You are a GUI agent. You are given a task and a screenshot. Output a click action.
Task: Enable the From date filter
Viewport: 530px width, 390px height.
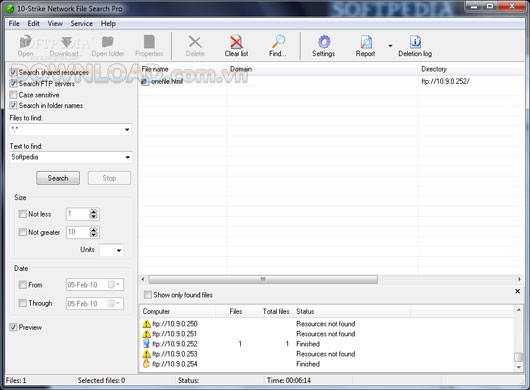[x=23, y=285]
